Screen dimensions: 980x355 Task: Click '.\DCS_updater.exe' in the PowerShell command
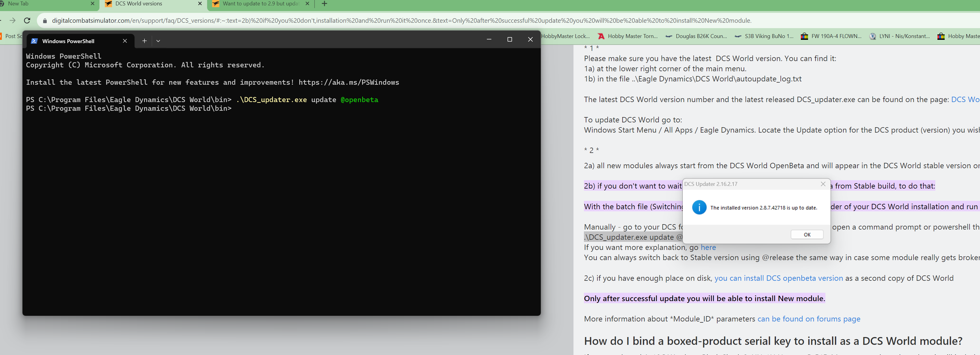(271, 100)
